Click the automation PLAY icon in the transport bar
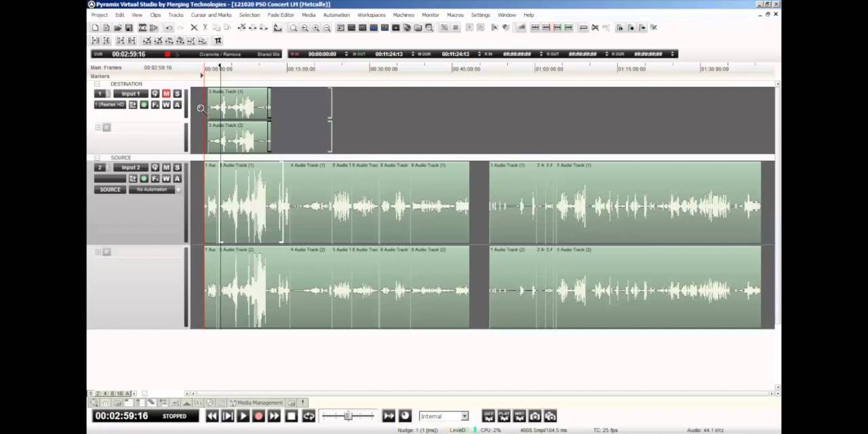The height and width of the screenshot is (434, 868). coord(504,416)
